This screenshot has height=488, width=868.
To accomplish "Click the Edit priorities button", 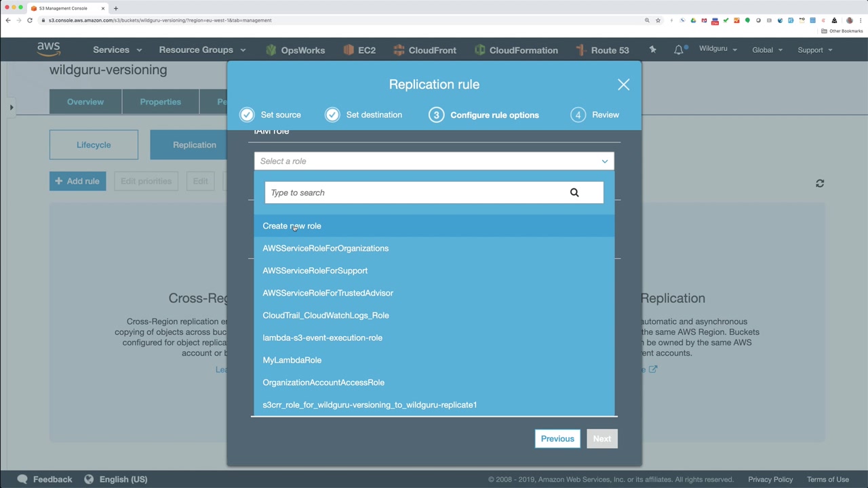I will click(x=146, y=181).
